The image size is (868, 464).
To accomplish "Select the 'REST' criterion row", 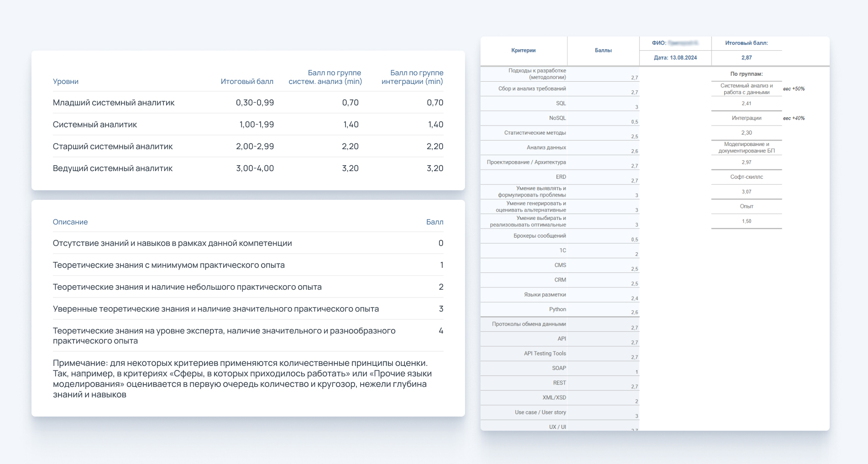I will pyautogui.click(x=559, y=383).
